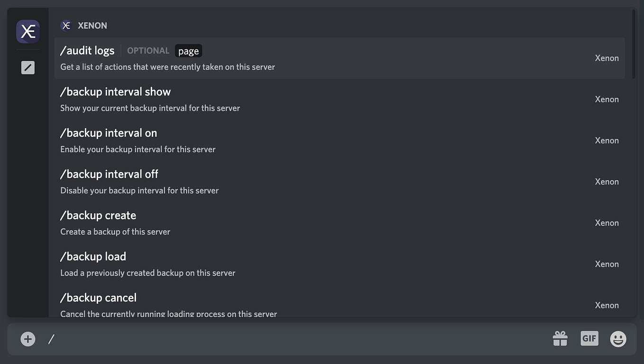This screenshot has width=644, height=364.
Task: Click the Xenon bot avatar beside the XENON header
Action: click(65, 25)
